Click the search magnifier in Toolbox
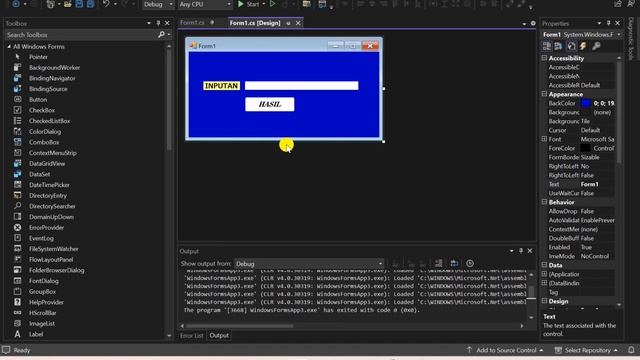The width and height of the screenshot is (640, 360). pyautogui.click(x=161, y=35)
